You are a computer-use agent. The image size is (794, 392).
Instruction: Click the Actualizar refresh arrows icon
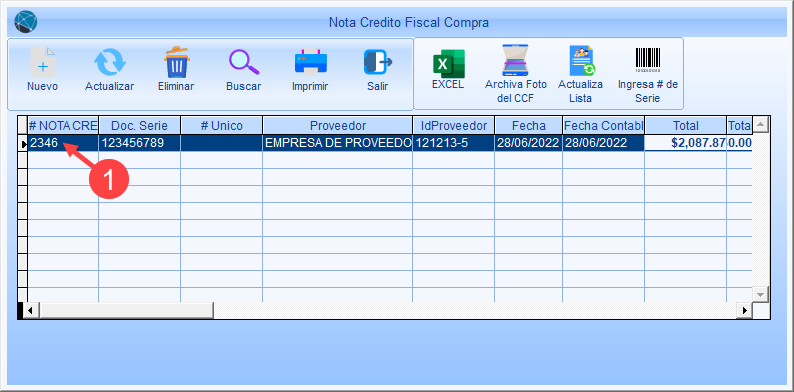(109, 62)
